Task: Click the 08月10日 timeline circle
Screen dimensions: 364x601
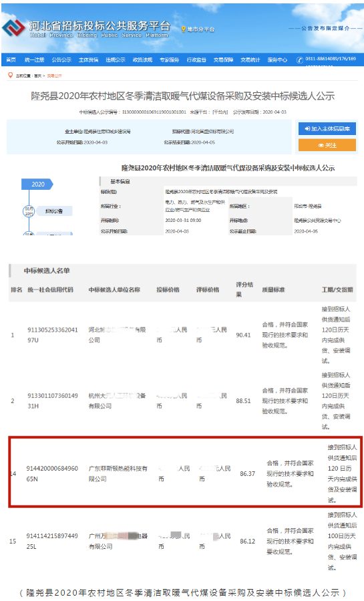Action: [29, 211]
